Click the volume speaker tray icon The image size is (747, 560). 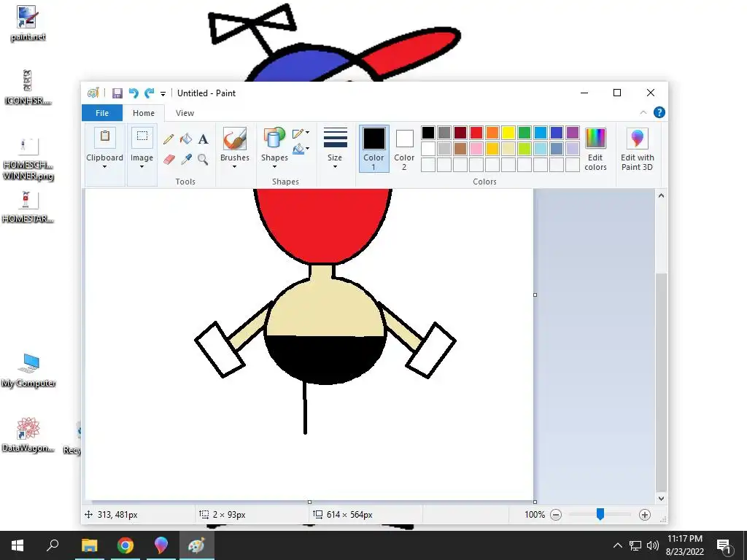(x=653, y=545)
